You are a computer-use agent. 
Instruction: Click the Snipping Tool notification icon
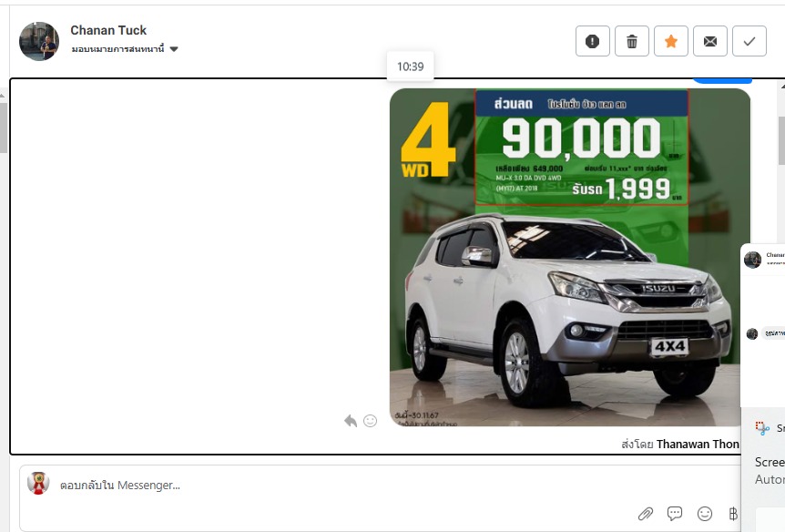(x=762, y=428)
